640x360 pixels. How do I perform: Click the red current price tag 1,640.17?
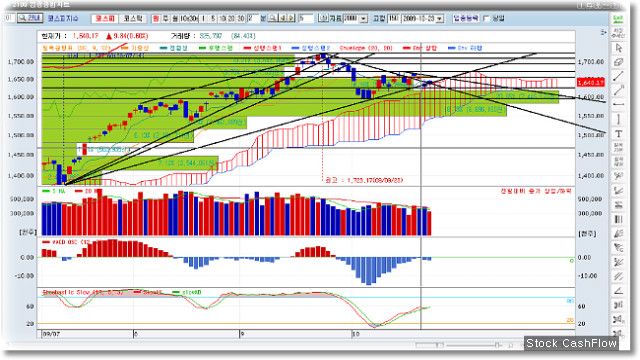(591, 83)
